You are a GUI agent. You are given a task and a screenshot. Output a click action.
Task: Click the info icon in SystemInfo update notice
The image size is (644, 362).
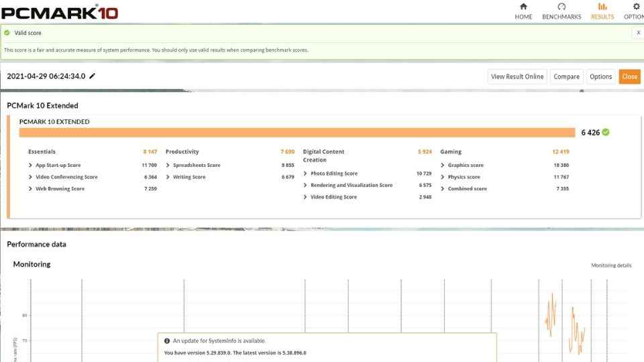167,341
